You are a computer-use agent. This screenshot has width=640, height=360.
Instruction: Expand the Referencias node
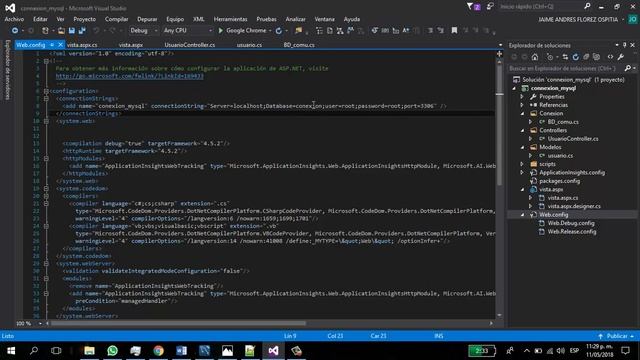(x=522, y=105)
